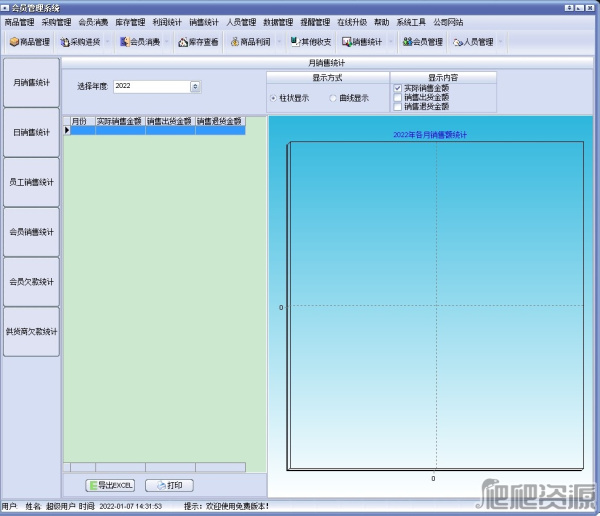This screenshot has width=600, height=516.
Task: Click the 打印 button
Action: click(x=169, y=485)
